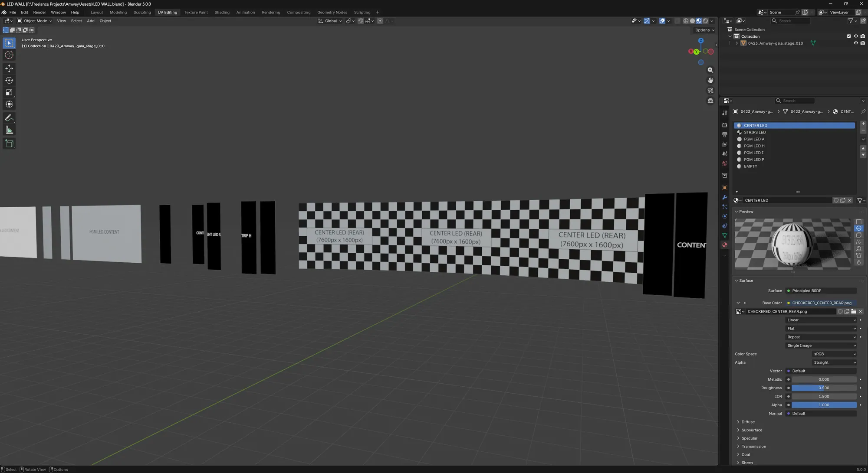Uncheck the Collection exclude checkbox
The image size is (868, 473).
848,36
